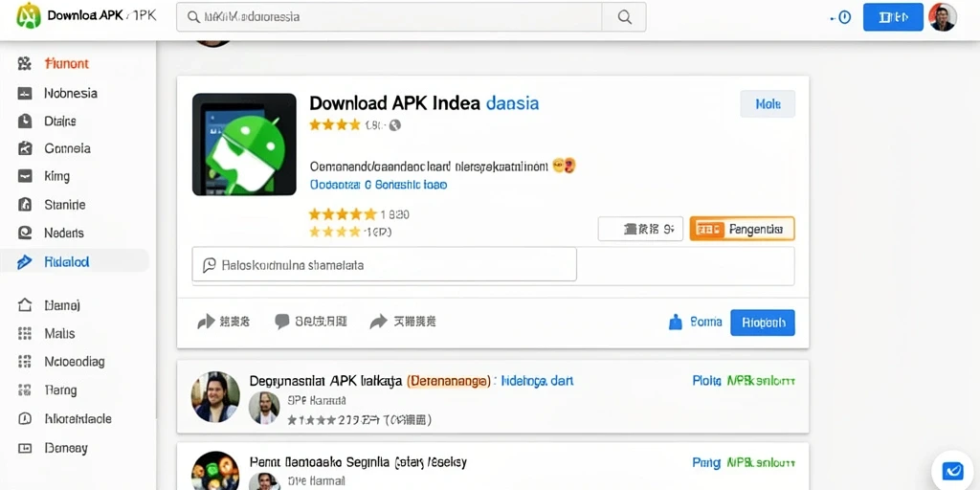Click the white button left of Pengentia
980x490 pixels.
tap(640, 230)
